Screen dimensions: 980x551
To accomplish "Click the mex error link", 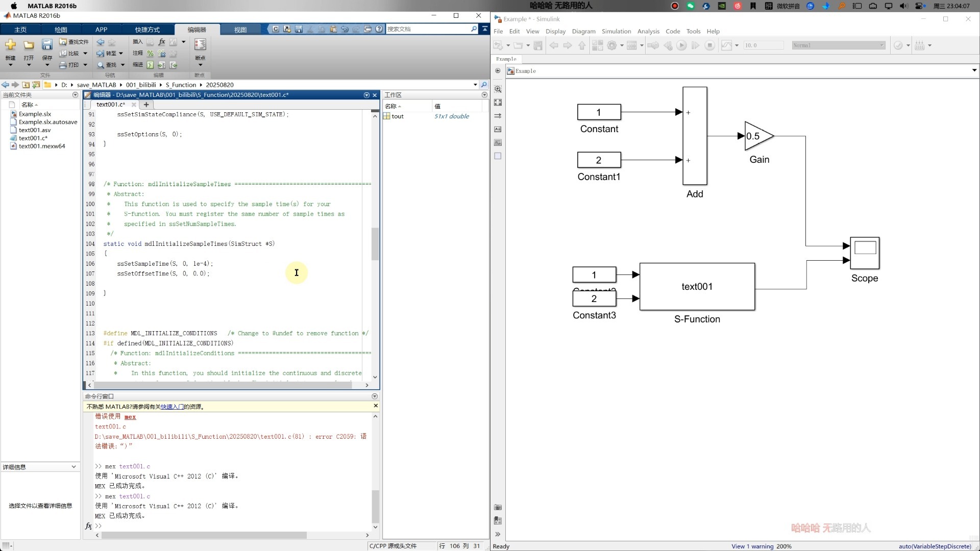I will coord(130,417).
